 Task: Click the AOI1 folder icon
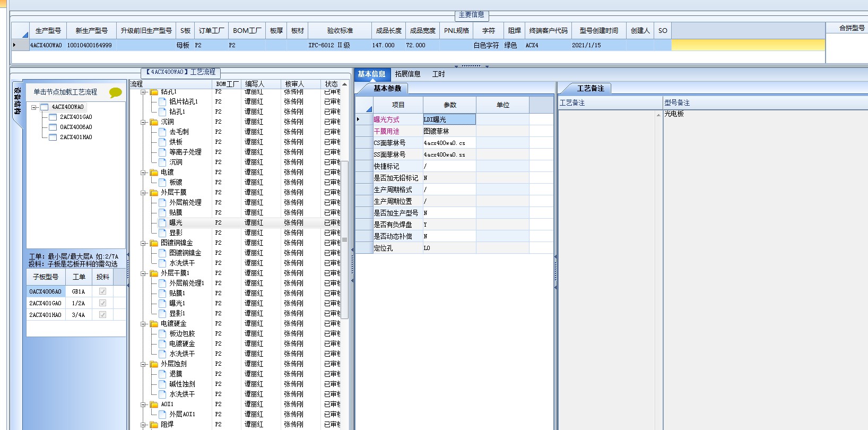[x=154, y=405]
